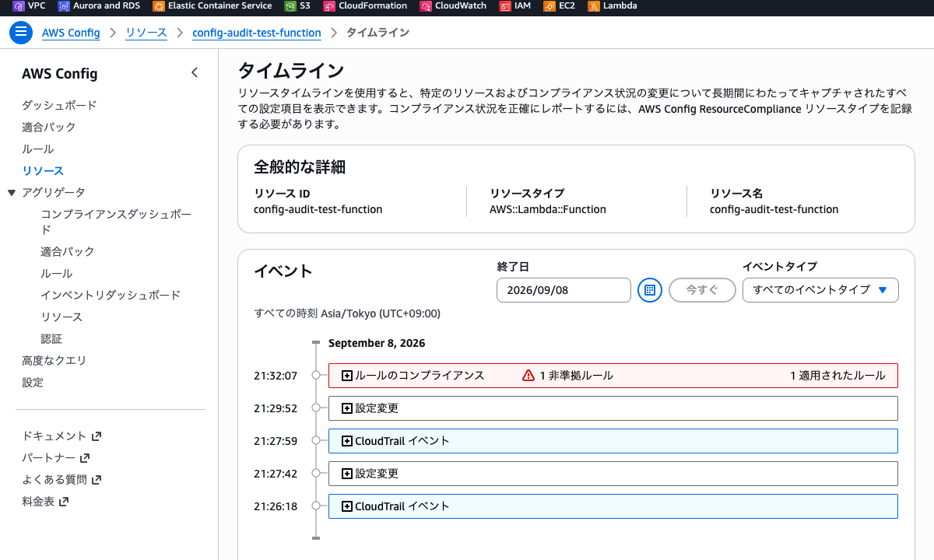This screenshot has width=934, height=560.
Task: Open the すべてのイベントタイプ dropdown
Action: [820, 290]
